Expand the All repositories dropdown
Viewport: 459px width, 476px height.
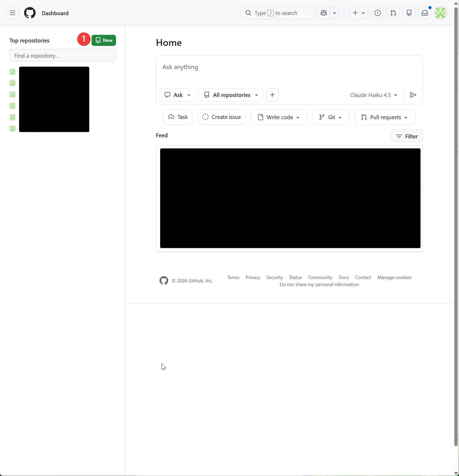pyautogui.click(x=231, y=95)
